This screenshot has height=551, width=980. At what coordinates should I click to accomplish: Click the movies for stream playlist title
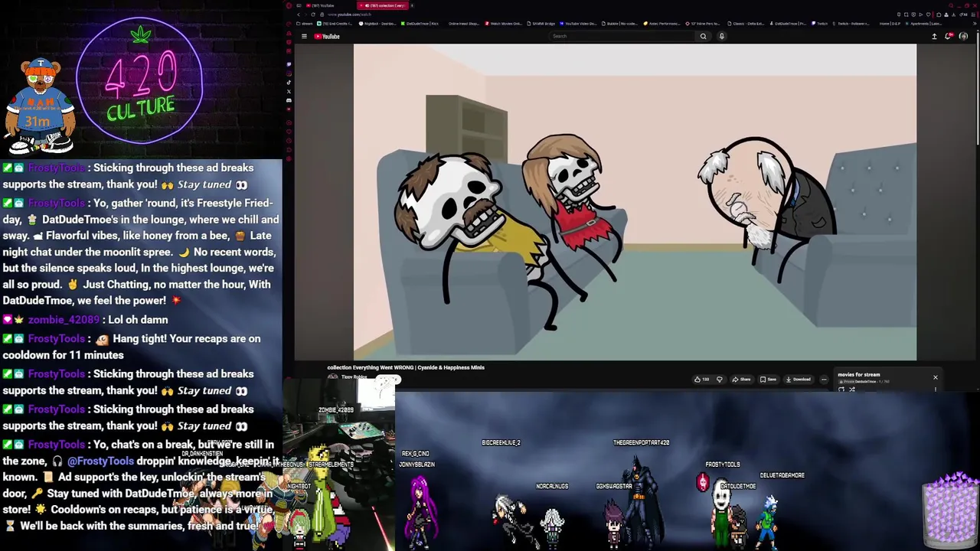point(859,375)
